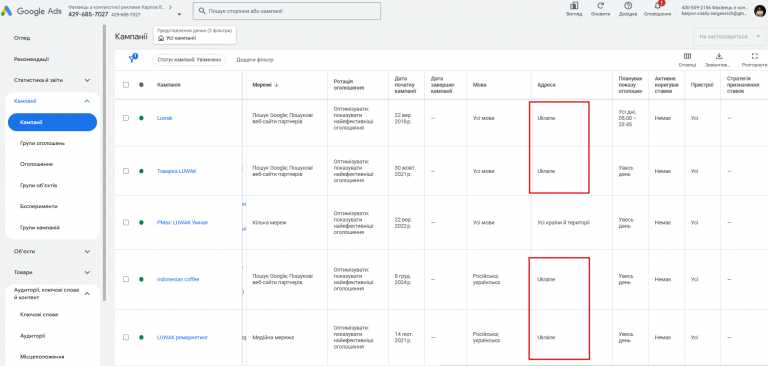The height and width of the screenshot is (366, 768).
Task: Click green status dot for Indonesian coffee
Action: coord(141,279)
